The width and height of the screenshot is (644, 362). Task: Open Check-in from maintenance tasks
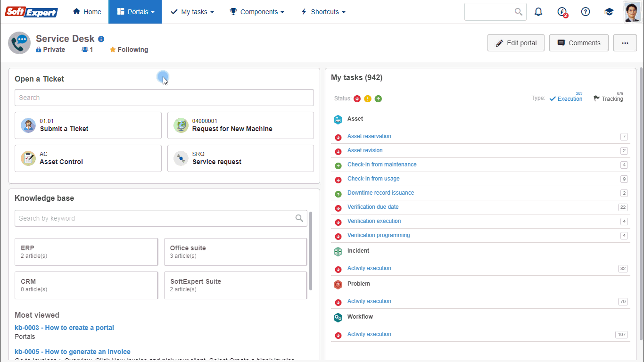pyautogui.click(x=382, y=165)
